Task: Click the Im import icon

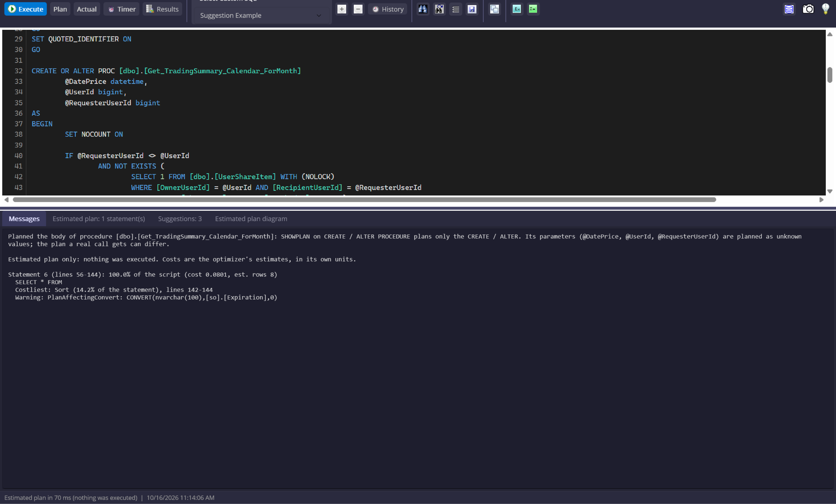Action: click(533, 9)
